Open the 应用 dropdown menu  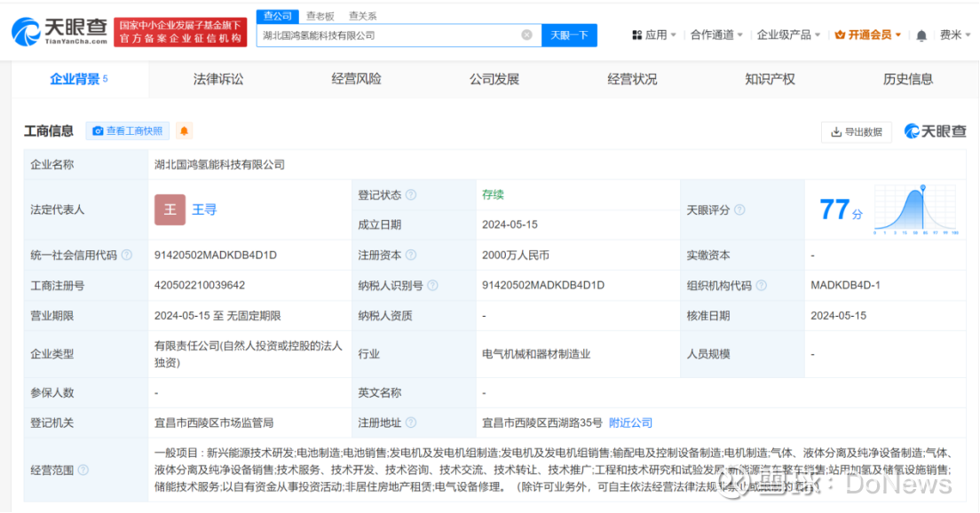654,35
